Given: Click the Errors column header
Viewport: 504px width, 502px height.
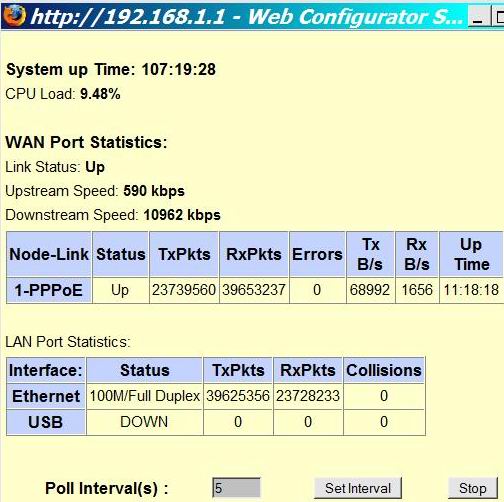Looking at the screenshot, I should point(317,254).
